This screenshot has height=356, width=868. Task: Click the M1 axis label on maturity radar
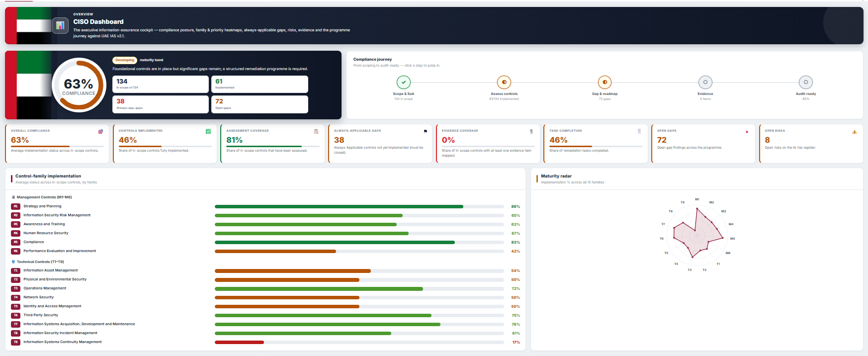(x=697, y=199)
